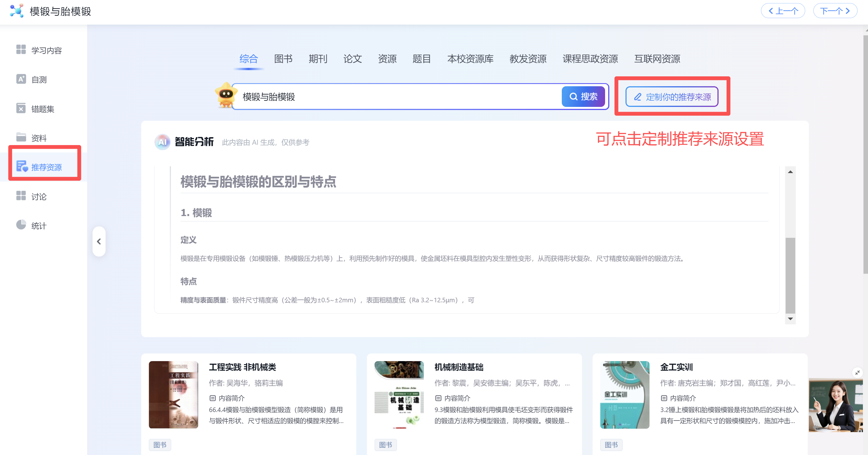
Task: Open the 工程实践 非机械类 book cover
Action: pos(173,395)
